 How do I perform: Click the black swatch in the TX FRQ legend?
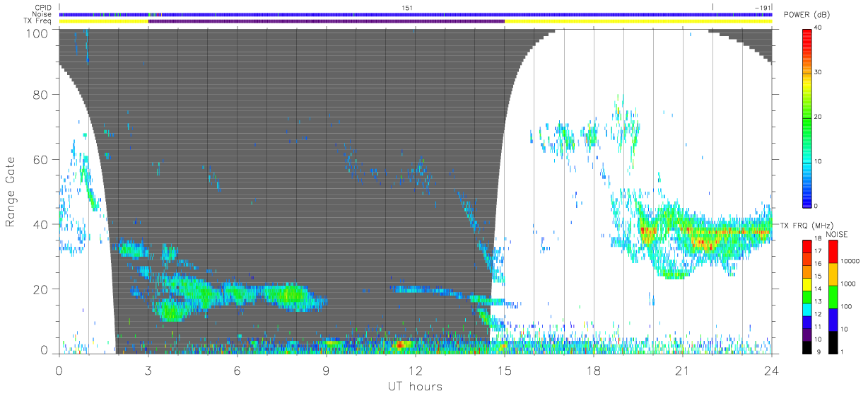pos(807,347)
